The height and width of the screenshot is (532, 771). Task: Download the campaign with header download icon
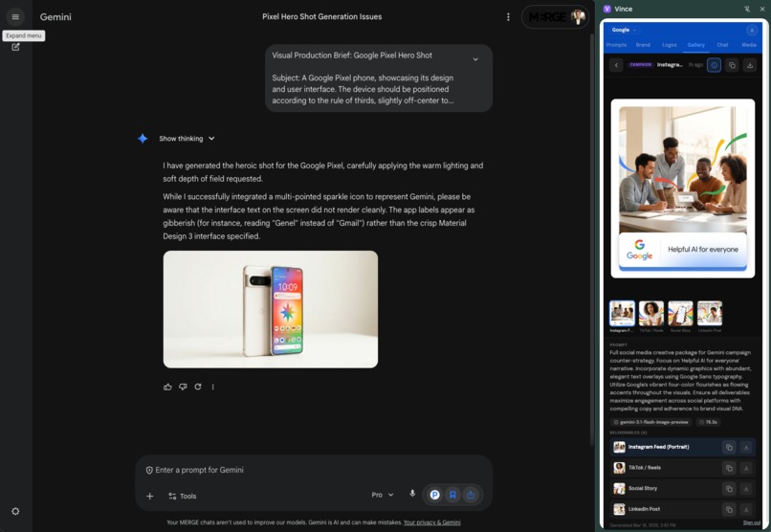tap(750, 65)
